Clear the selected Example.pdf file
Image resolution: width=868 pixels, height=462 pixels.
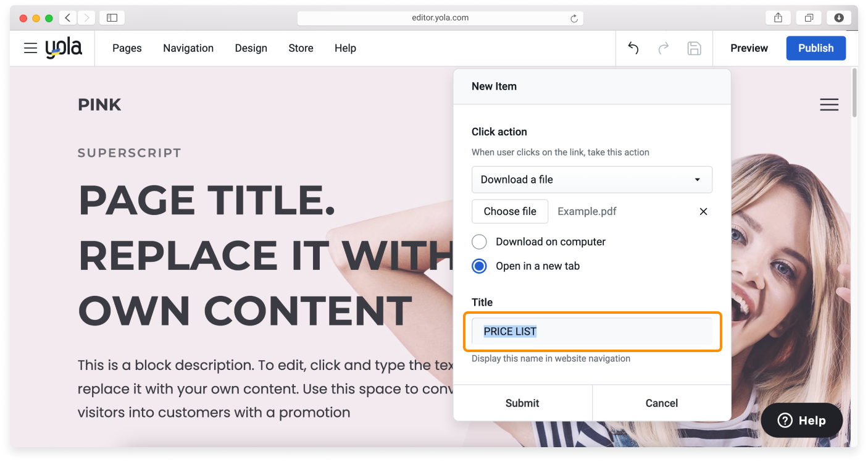703,211
